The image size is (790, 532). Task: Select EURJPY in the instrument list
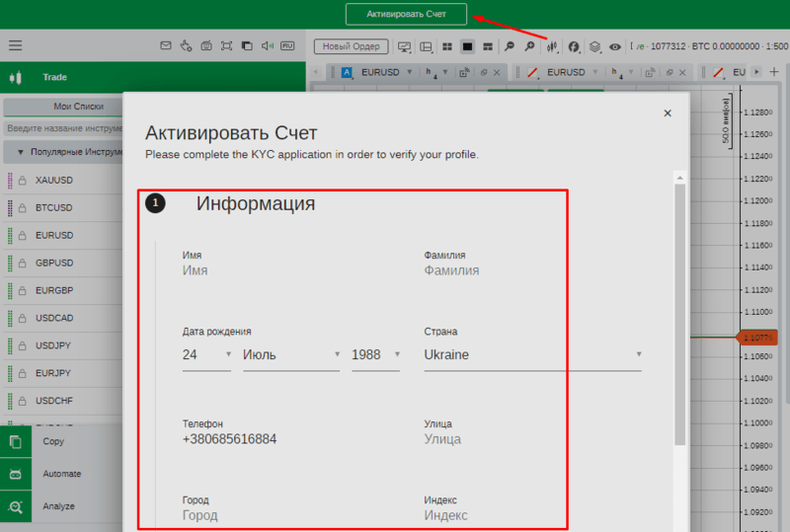pos(63,373)
